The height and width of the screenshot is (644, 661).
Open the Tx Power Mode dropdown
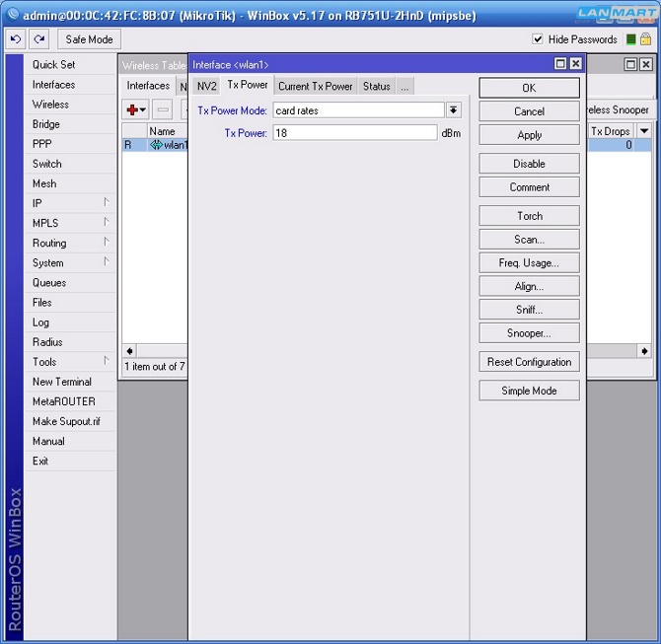454,110
